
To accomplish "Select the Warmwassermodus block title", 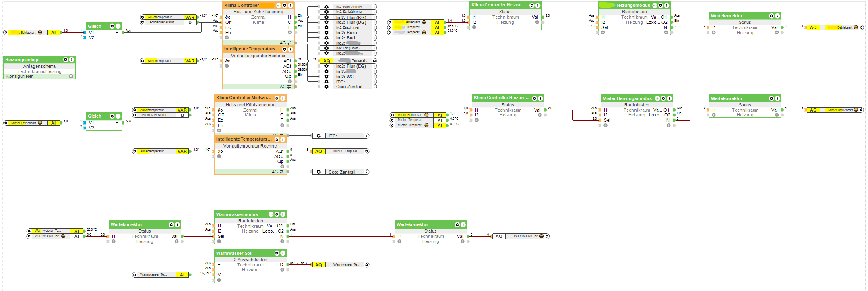I will pyautogui.click(x=237, y=214).
